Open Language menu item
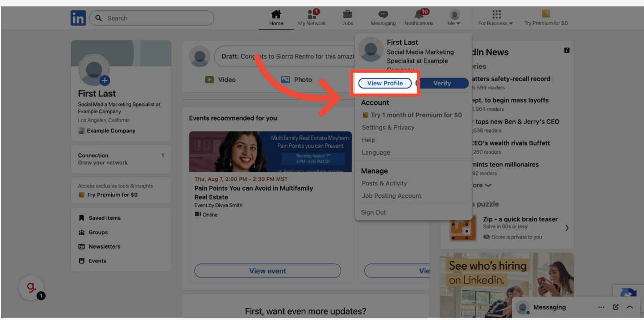Screen dimensions: 644x320 point(376,153)
